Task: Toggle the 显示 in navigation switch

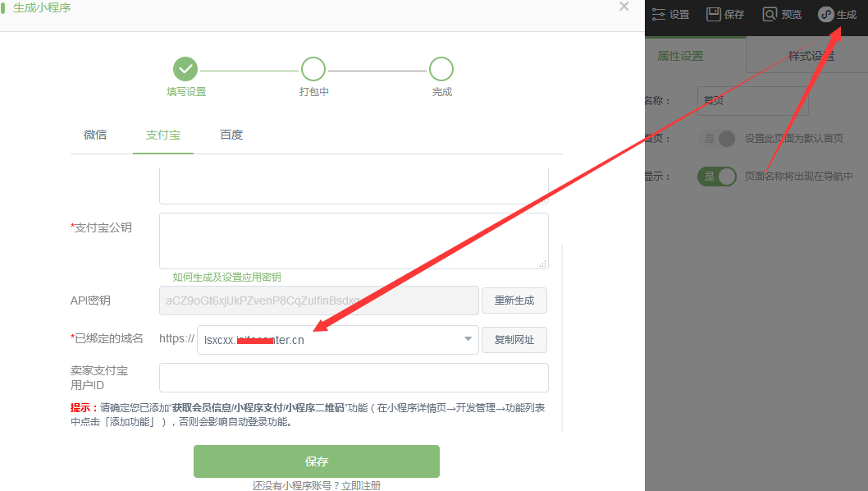Action: (717, 177)
